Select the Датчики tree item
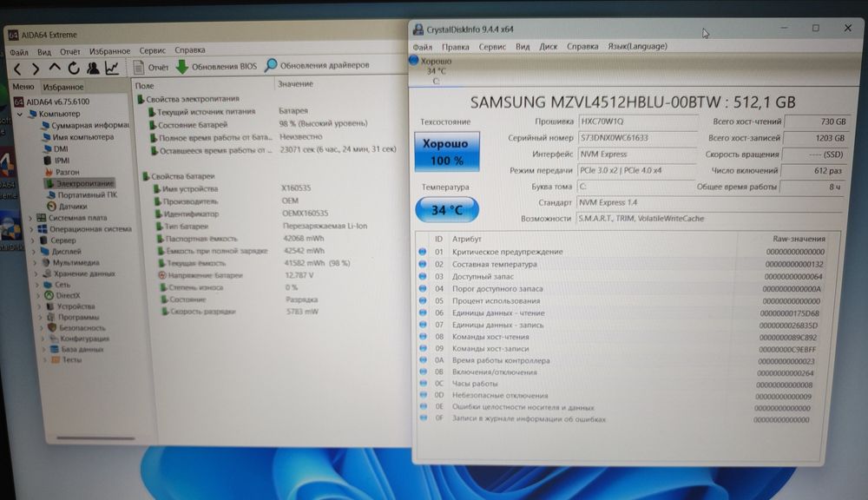Image resolution: width=868 pixels, height=500 pixels. (68, 206)
